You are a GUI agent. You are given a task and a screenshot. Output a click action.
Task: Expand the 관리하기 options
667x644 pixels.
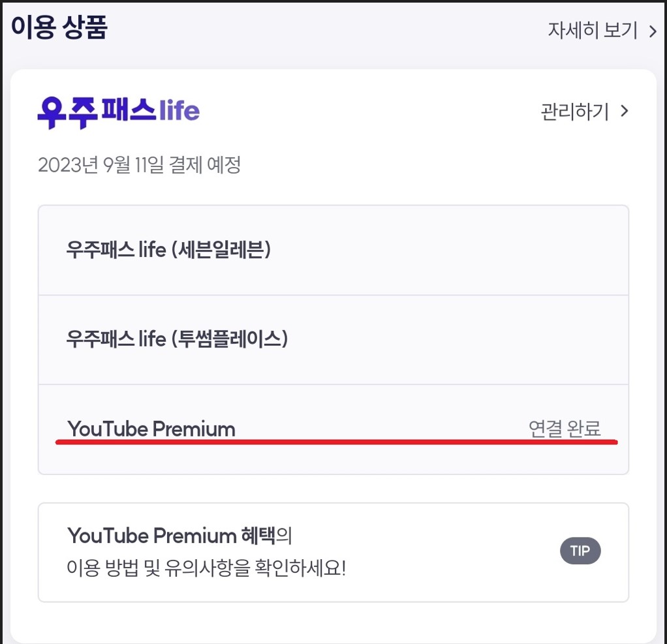574,112
